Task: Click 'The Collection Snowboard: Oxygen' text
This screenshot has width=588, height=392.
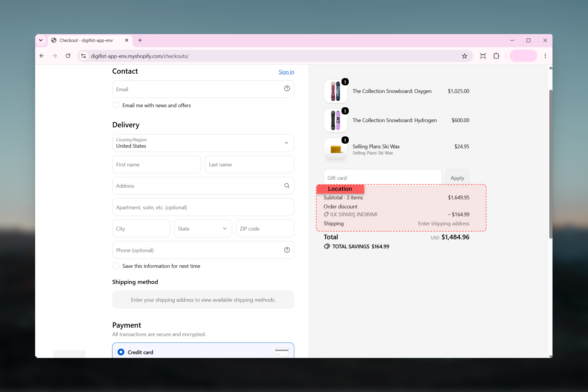Action: (392, 91)
